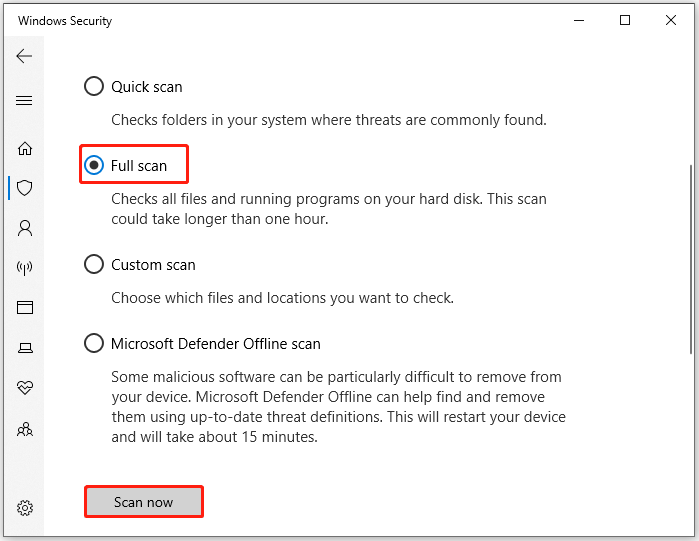This screenshot has height=541, width=699.
Task: Open Virus & threat protection shield icon
Action: click(x=25, y=188)
